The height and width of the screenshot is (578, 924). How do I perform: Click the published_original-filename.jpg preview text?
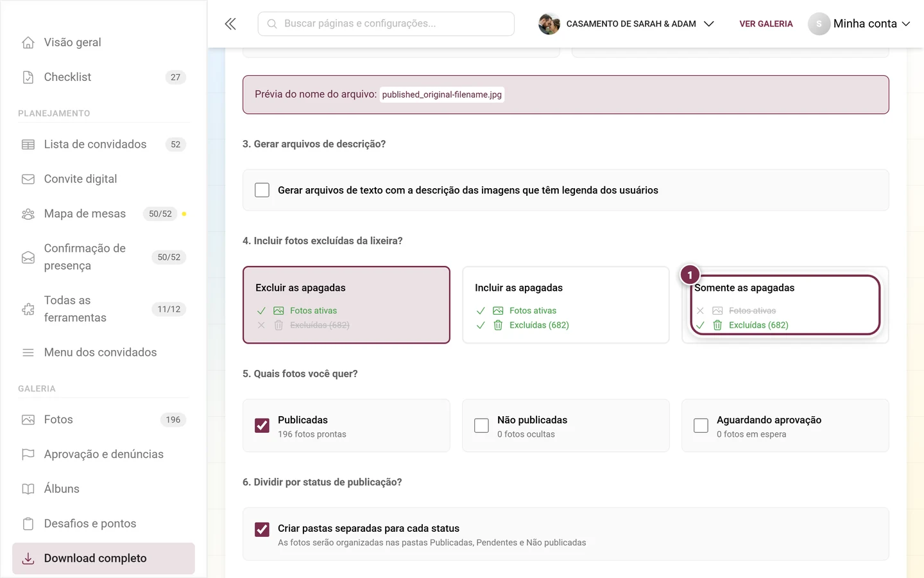(x=441, y=94)
